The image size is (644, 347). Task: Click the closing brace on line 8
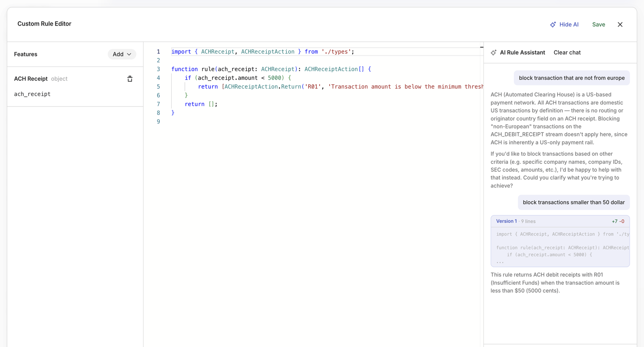173,113
